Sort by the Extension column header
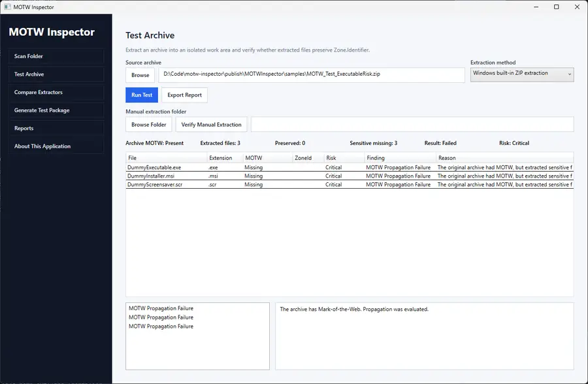Screen dimensions: 588x384 225,158
